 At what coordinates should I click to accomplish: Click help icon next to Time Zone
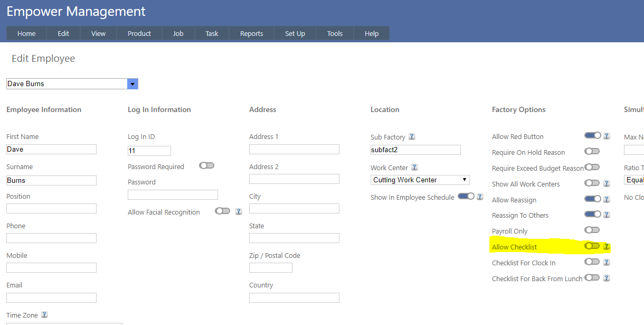44,314
